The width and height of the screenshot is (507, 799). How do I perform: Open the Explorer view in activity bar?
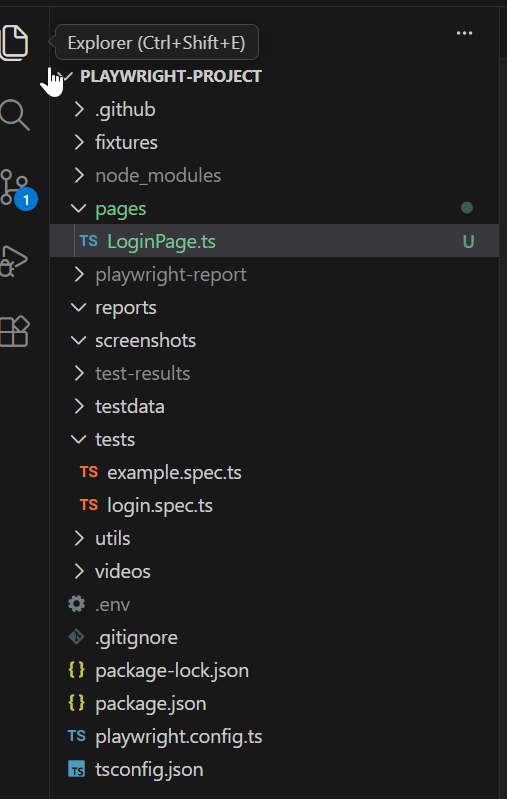click(x=14, y=42)
